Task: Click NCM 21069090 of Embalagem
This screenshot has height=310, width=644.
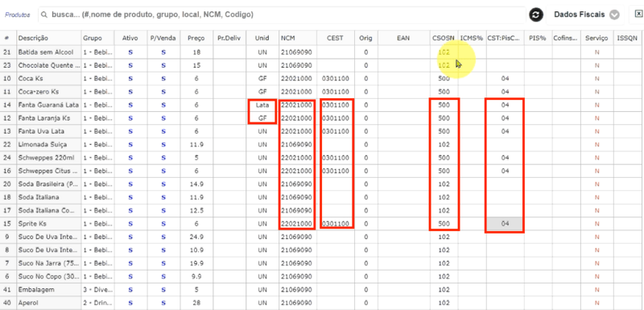Action: (296, 290)
